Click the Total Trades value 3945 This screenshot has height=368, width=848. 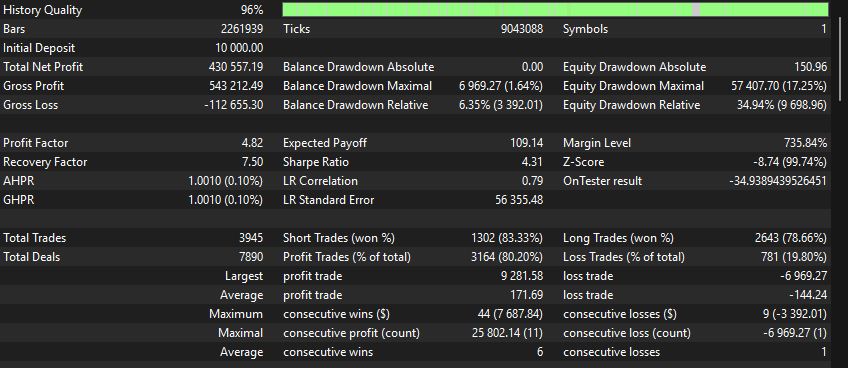click(x=251, y=238)
